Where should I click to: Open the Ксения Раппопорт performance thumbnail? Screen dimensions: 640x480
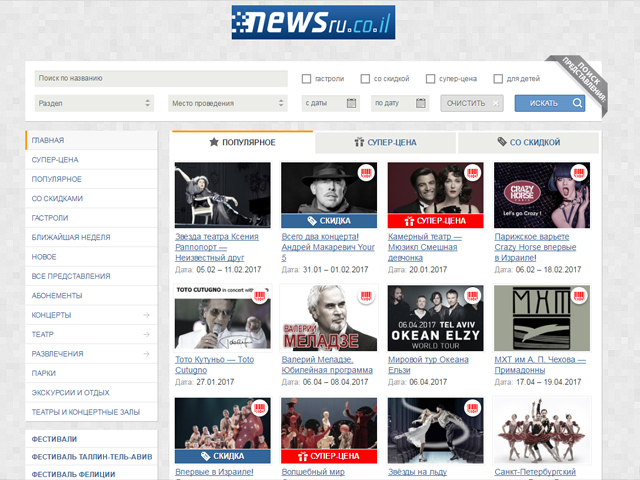(222, 195)
